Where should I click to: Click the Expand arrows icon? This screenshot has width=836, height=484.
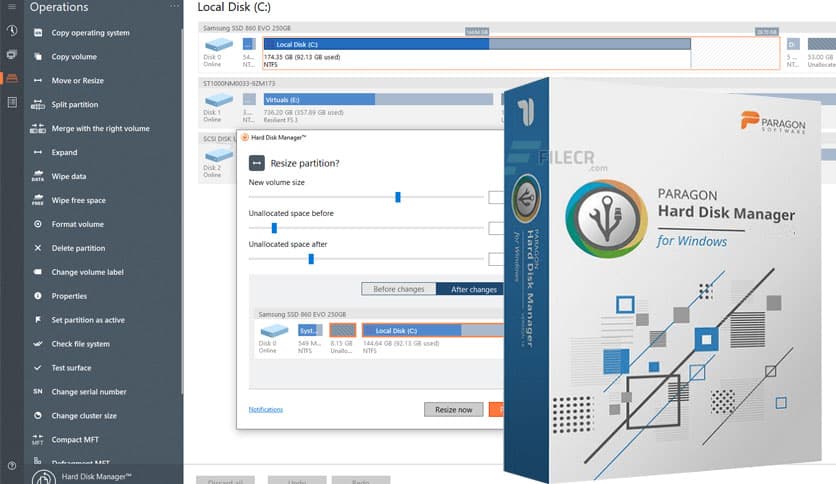pyautogui.click(x=38, y=152)
